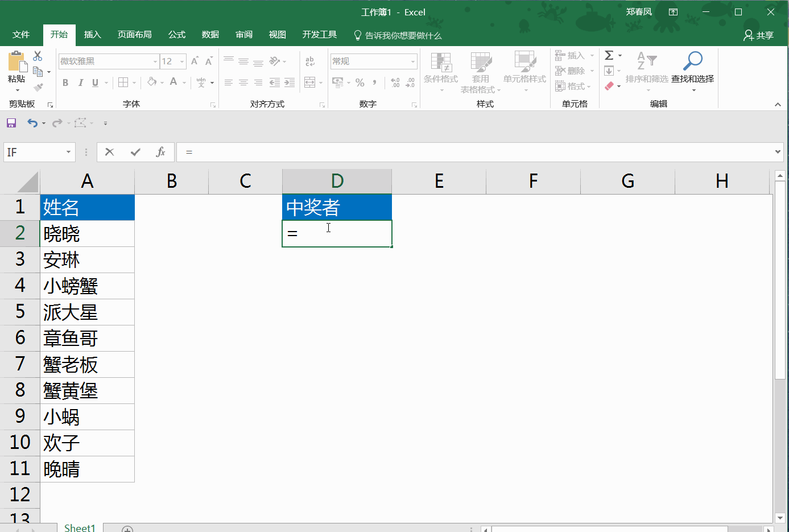Switch to the 插入 ribbon tab
Image resolution: width=789 pixels, height=532 pixels.
(x=93, y=34)
